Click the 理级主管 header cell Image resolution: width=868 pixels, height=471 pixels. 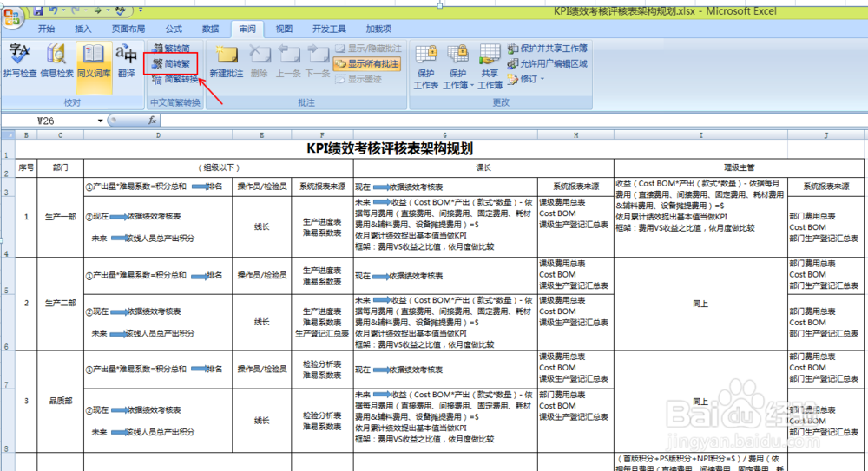pos(739,167)
